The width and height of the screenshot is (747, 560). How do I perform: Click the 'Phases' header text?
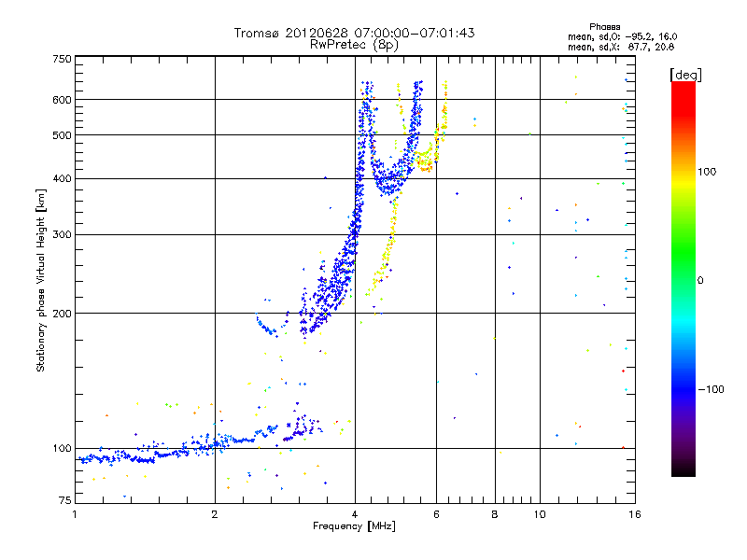[x=604, y=27]
